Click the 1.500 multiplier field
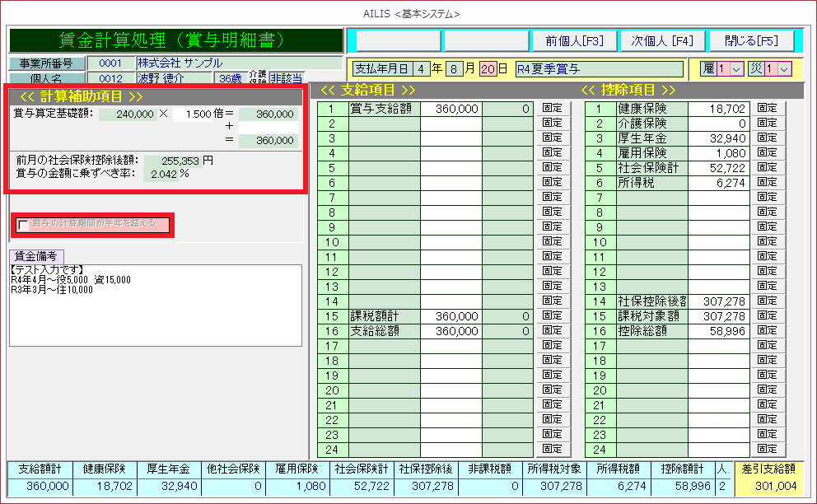 coord(198,114)
